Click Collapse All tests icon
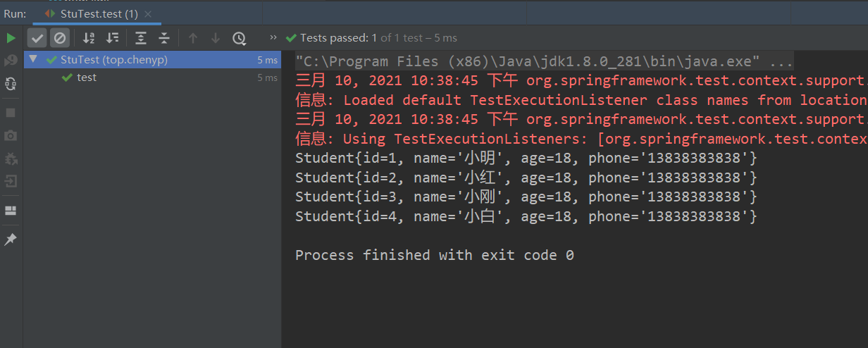Image resolution: width=868 pixels, height=348 pixels. (163, 38)
